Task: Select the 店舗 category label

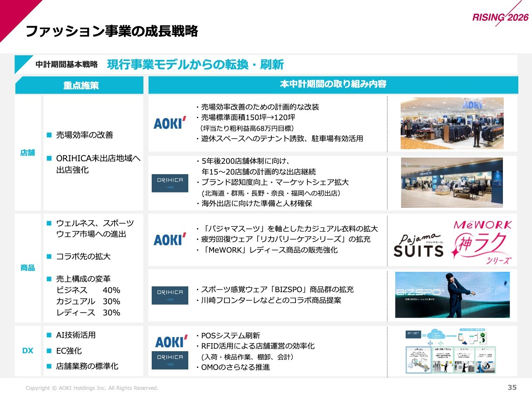Action: click(28, 153)
